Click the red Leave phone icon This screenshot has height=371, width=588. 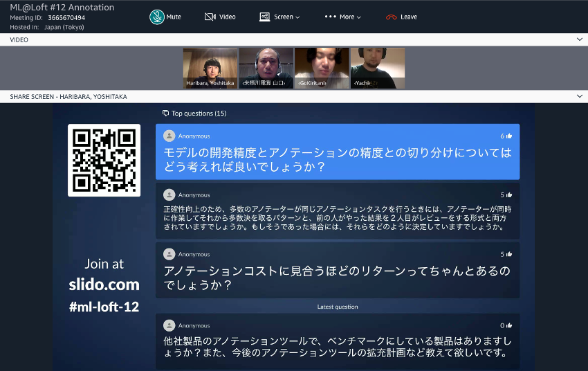[x=391, y=17]
